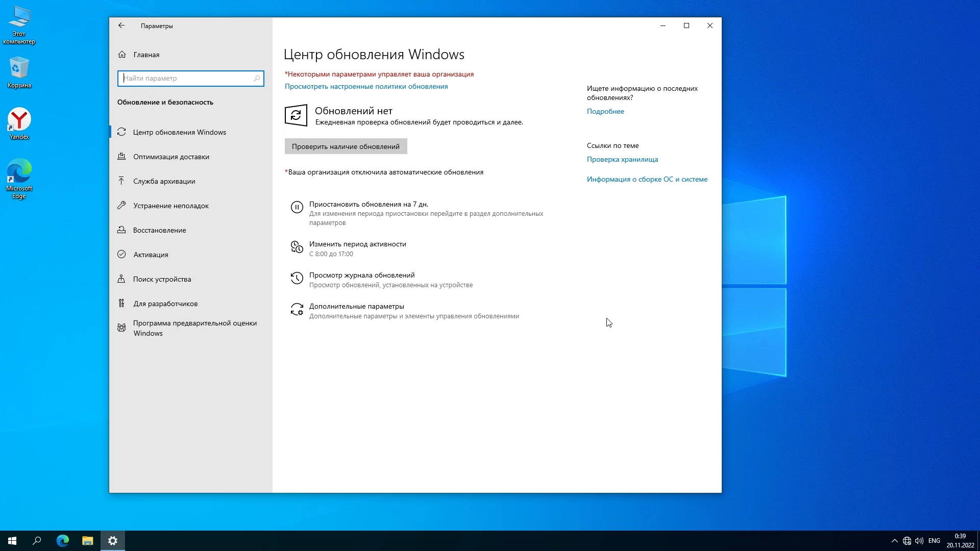Click the search magnifier in Найти параметр
The width and height of the screenshot is (980, 551).
(x=257, y=78)
